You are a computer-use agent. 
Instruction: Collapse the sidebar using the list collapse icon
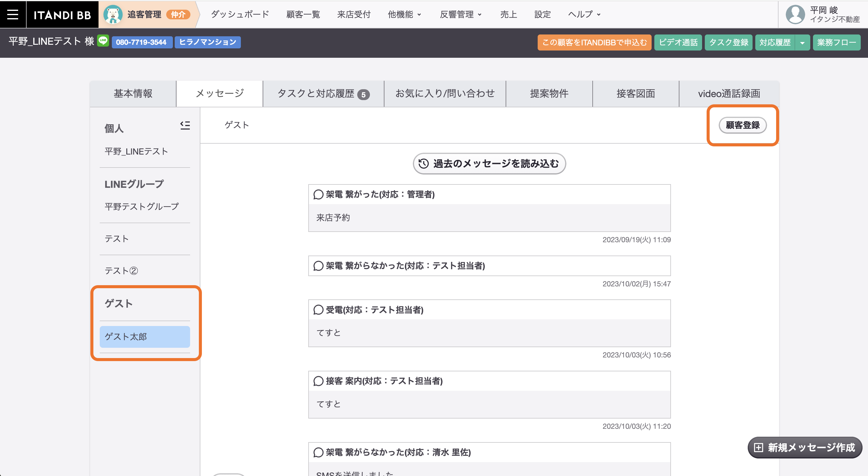(185, 126)
